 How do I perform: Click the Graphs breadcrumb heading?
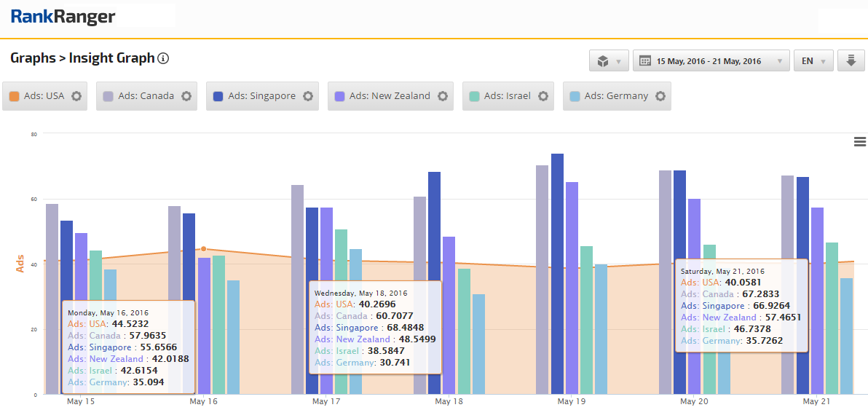(x=32, y=58)
